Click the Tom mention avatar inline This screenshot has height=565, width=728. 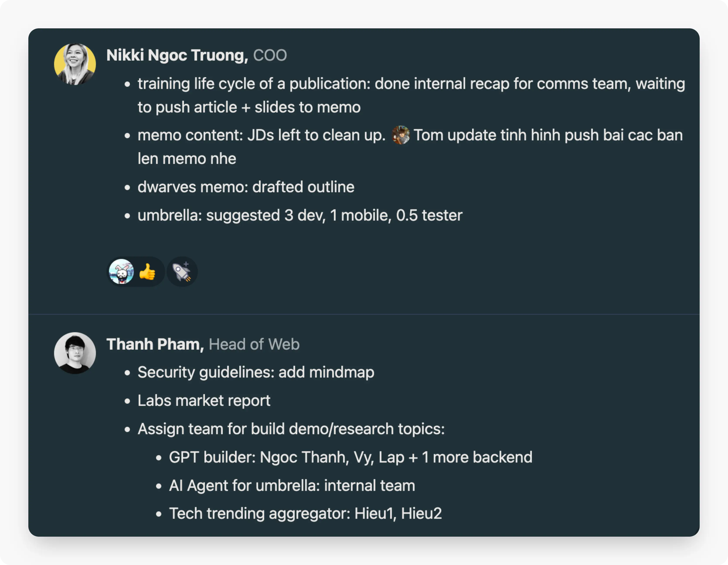click(401, 135)
